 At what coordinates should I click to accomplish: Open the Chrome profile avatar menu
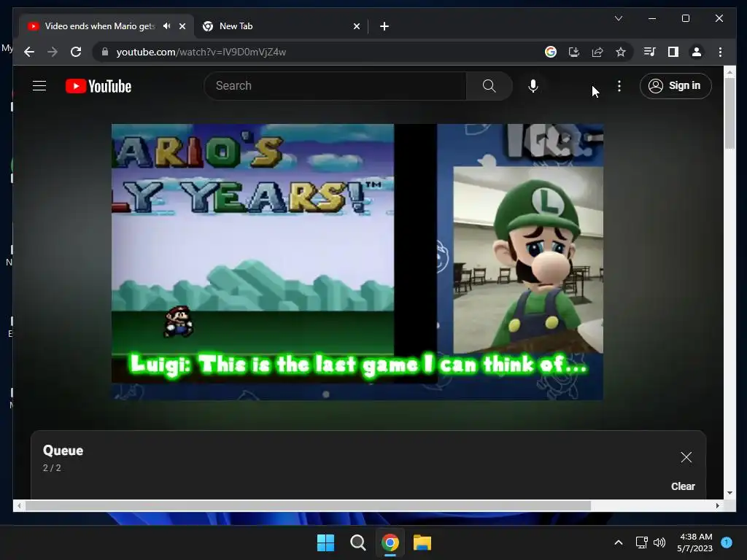[x=697, y=52]
